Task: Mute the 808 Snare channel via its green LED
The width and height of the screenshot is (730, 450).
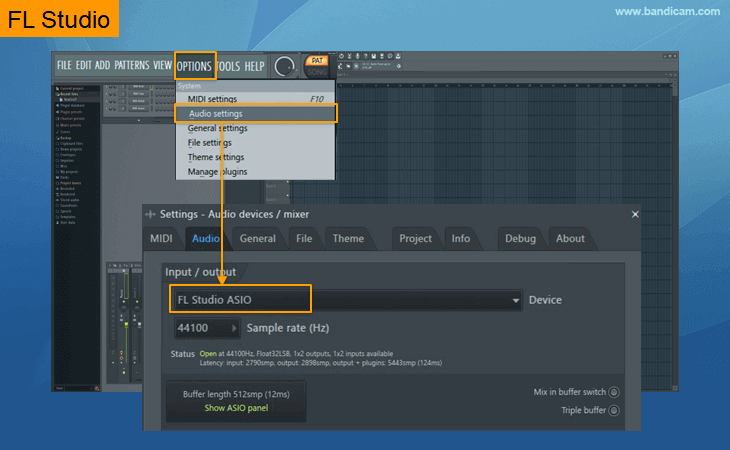Action: 106,108
